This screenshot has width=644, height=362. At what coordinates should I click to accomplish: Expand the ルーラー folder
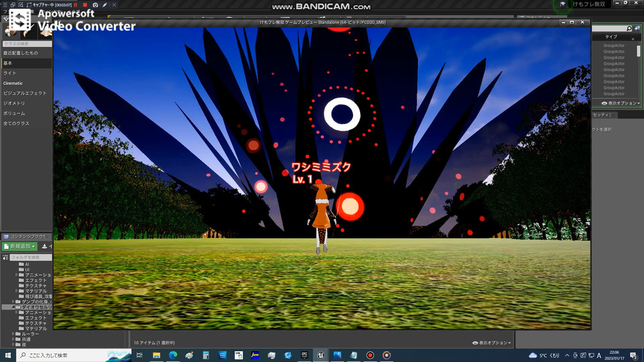[13, 334]
